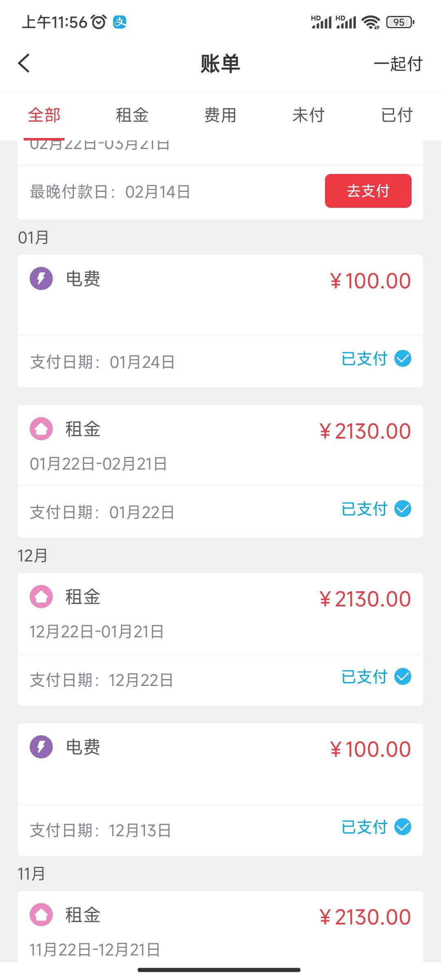Viewport: 441px width, 980px height.
Task: Tap the January rent house icon
Action: coord(41,429)
